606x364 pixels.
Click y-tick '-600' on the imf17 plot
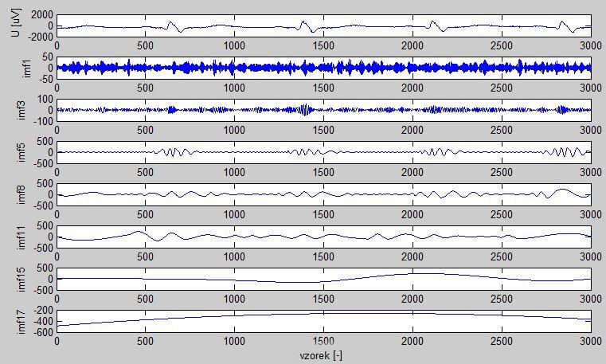[42, 332]
